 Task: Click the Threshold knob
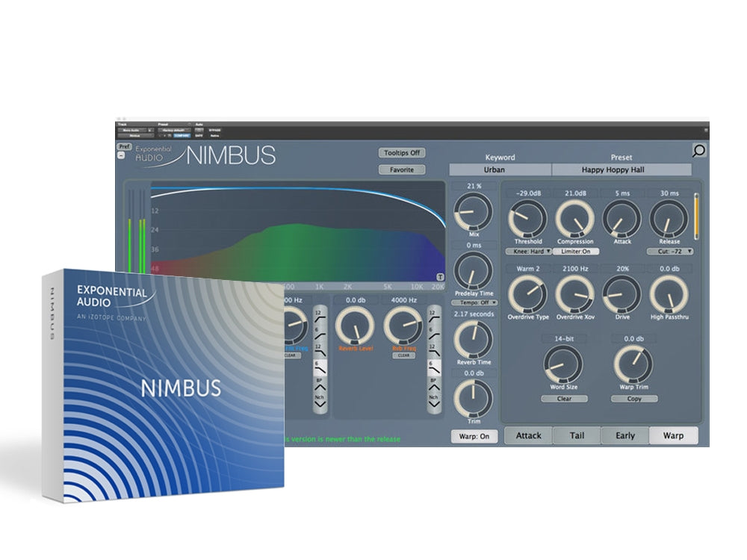(527, 219)
